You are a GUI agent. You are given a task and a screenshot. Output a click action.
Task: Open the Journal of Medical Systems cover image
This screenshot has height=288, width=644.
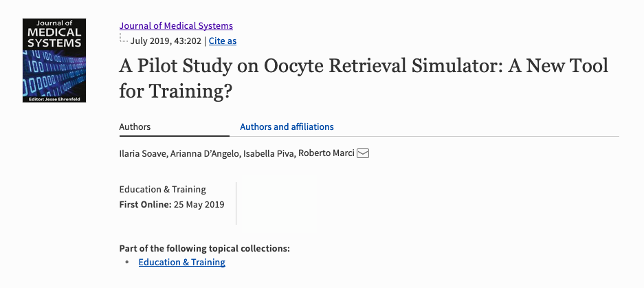point(54,60)
